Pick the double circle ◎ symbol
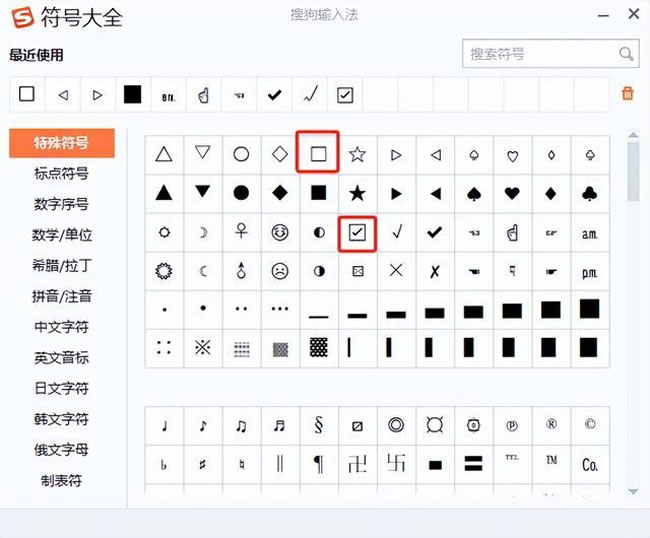The width and height of the screenshot is (650, 538). click(x=396, y=425)
